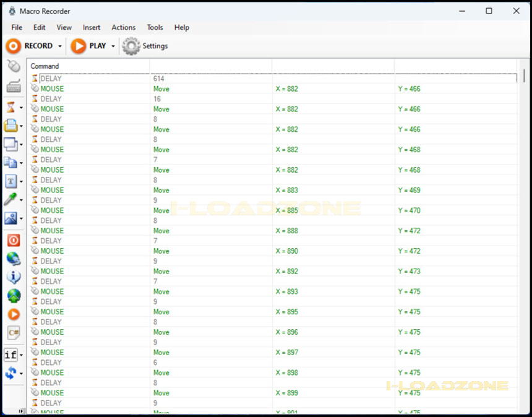The image size is (532, 417).
Task: Open dropdown arrow next to PLAY
Action: (x=113, y=46)
